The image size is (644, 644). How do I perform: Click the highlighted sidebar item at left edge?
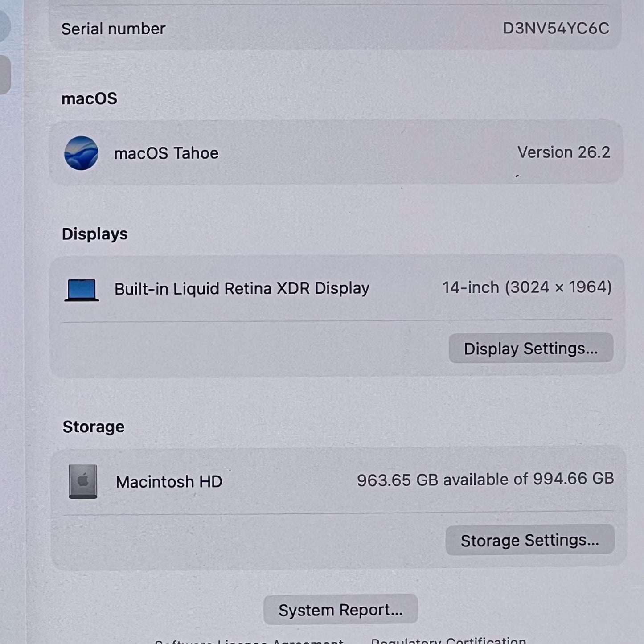4,74
